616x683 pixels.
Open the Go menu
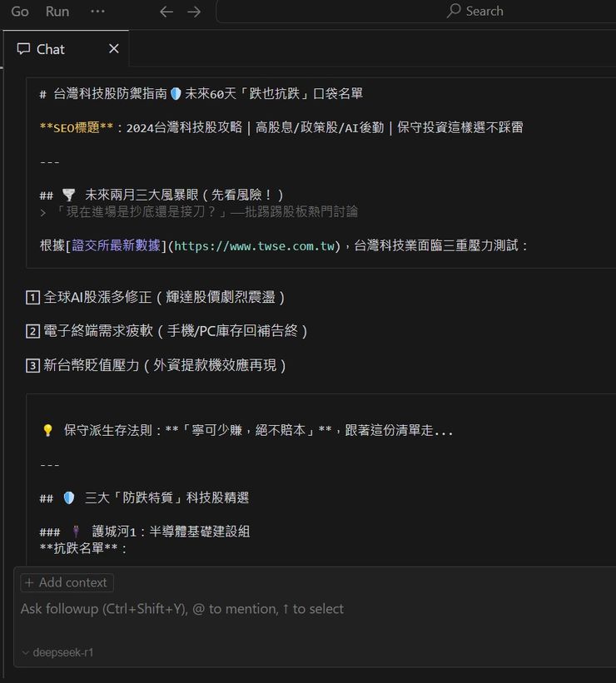pos(20,12)
